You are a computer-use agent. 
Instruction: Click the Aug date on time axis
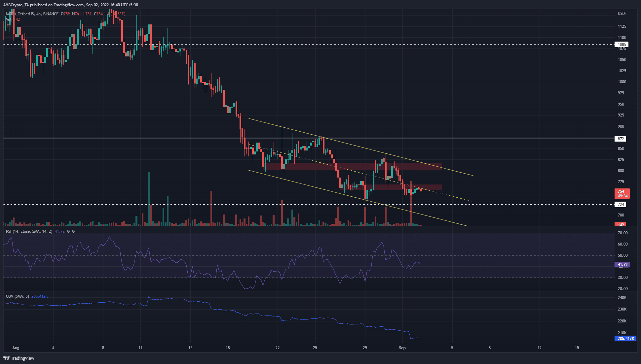pos(16,348)
